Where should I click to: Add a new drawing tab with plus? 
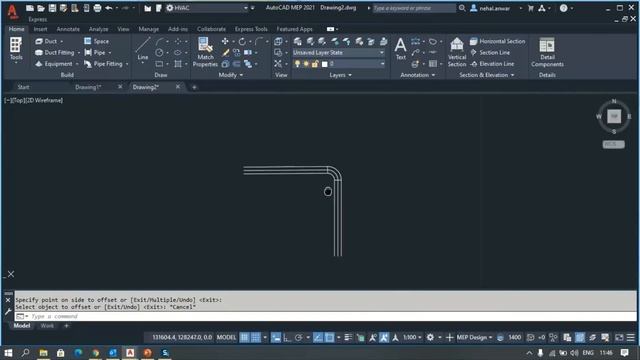194,87
